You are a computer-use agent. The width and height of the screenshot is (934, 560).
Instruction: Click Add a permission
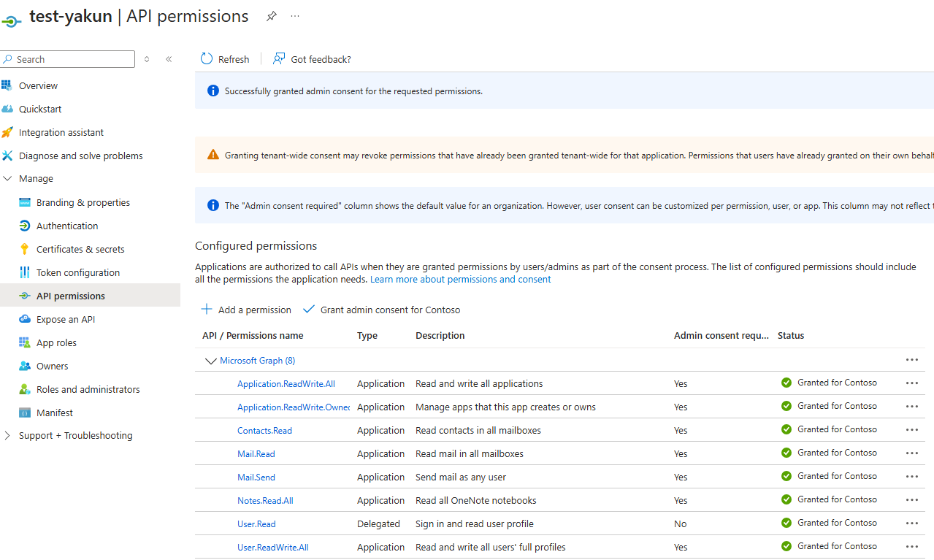click(246, 310)
